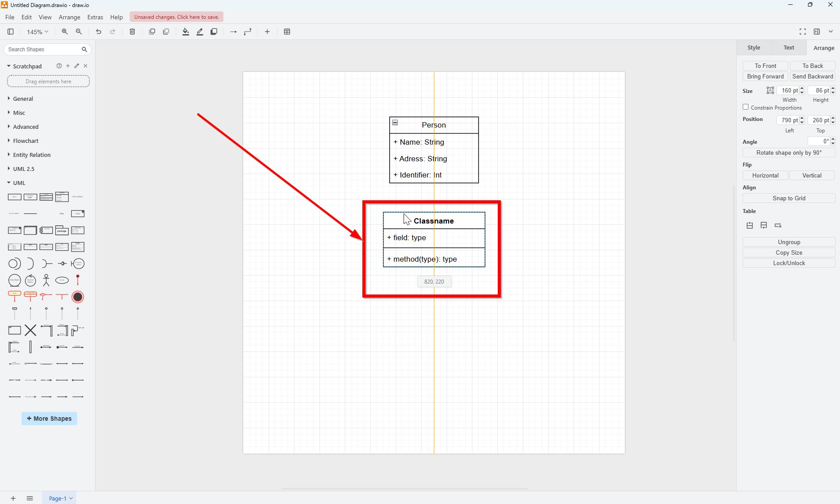840x504 pixels.
Task: Select the Fill Color tool
Action: (185, 32)
